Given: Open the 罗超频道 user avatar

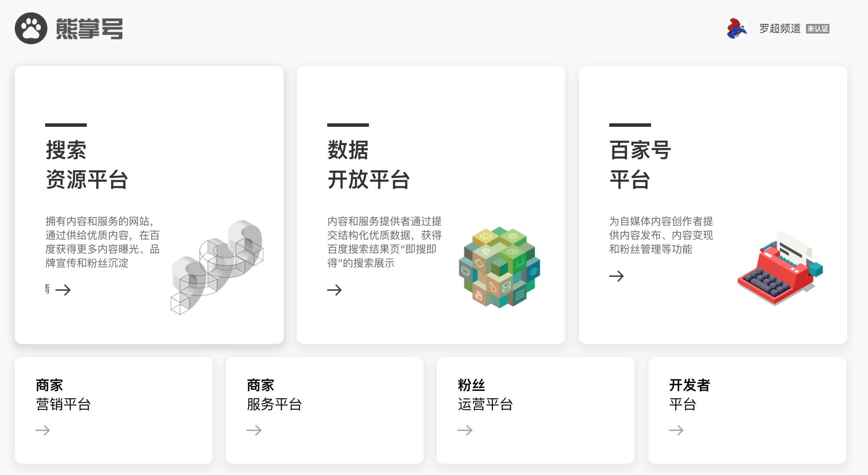Looking at the screenshot, I should click(x=736, y=29).
